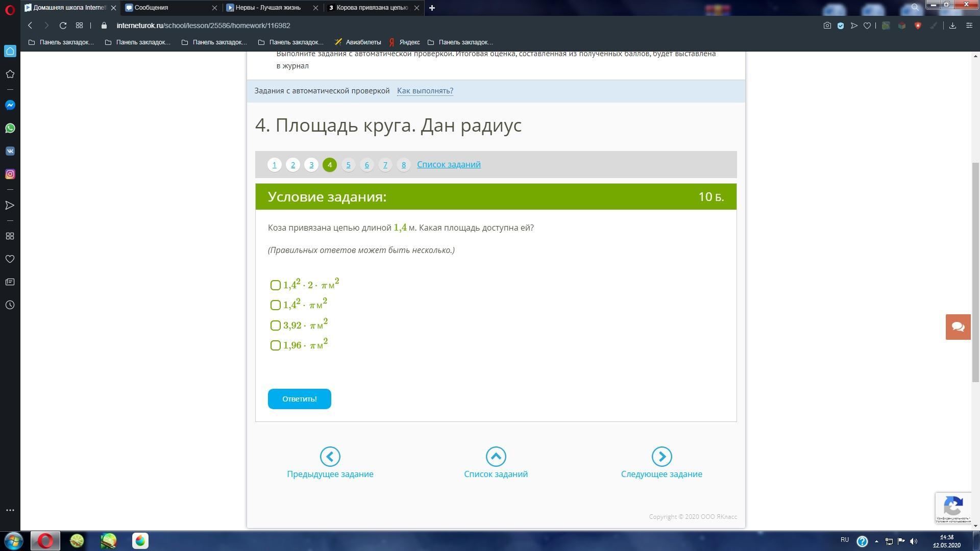This screenshot has height=551, width=980.
Task: Click the page vertical scrollbar
Action: (x=975, y=271)
